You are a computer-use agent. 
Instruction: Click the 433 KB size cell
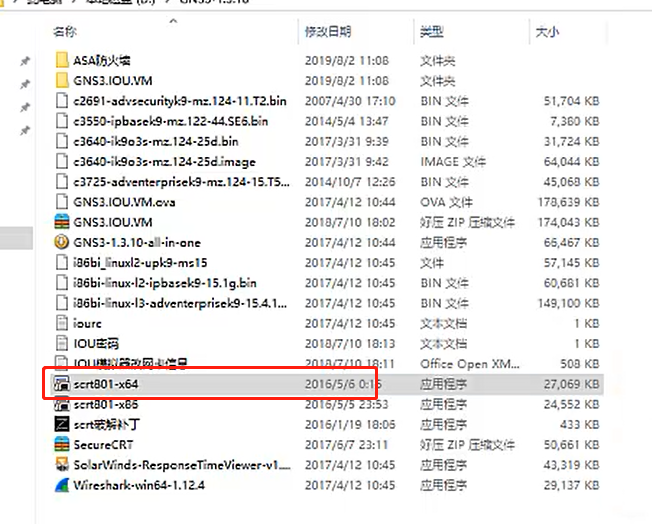point(579,425)
